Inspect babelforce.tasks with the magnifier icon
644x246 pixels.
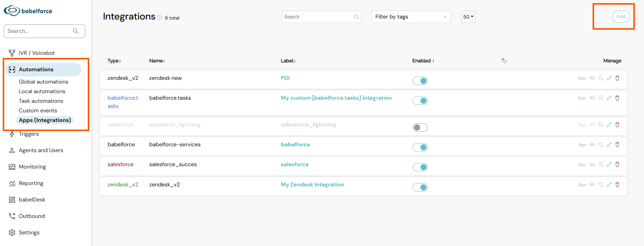(x=601, y=98)
